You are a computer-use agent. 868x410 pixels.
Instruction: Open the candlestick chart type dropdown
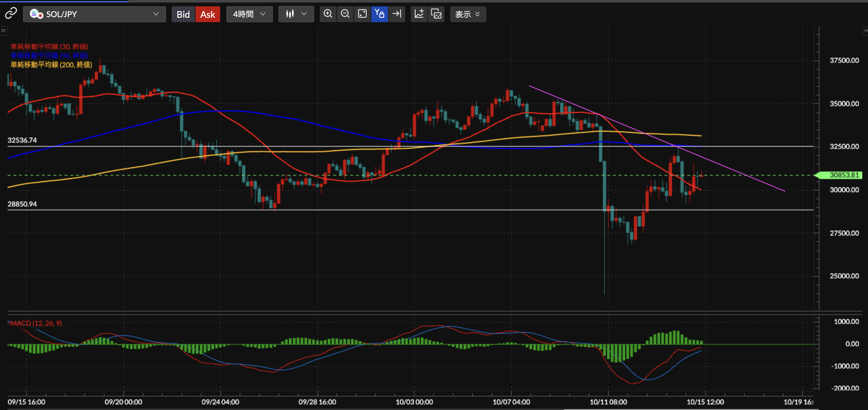(x=296, y=14)
